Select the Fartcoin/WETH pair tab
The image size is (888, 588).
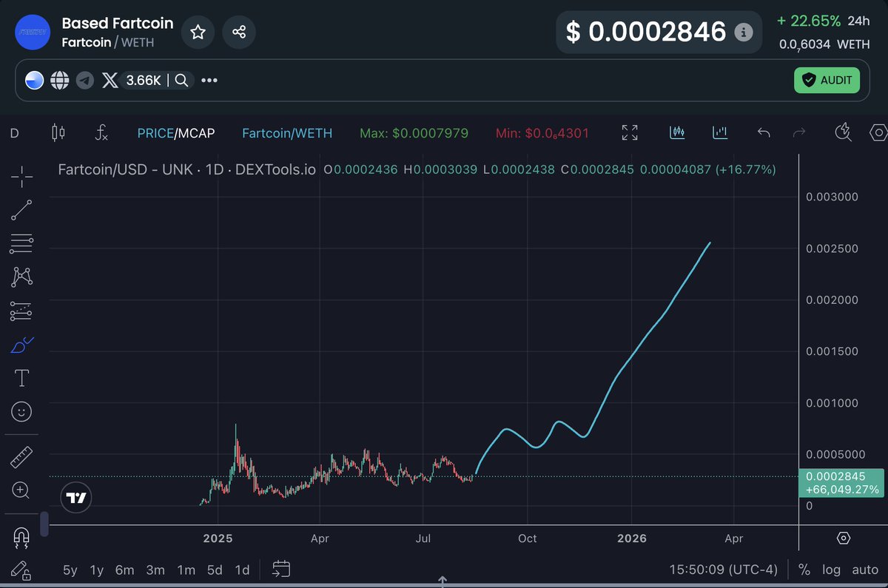pyautogui.click(x=287, y=133)
